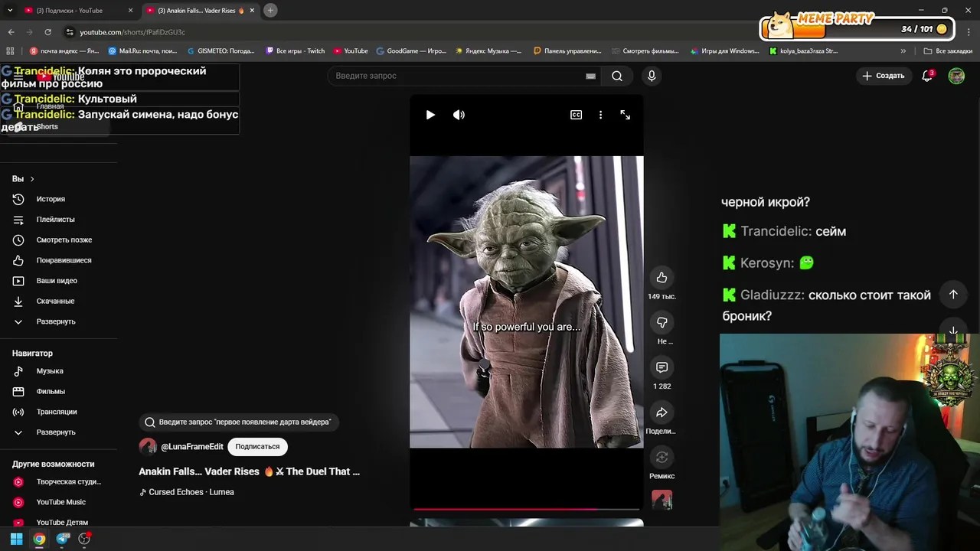
Task: Open the Chrome apps grid icon
Action: pos(10,51)
